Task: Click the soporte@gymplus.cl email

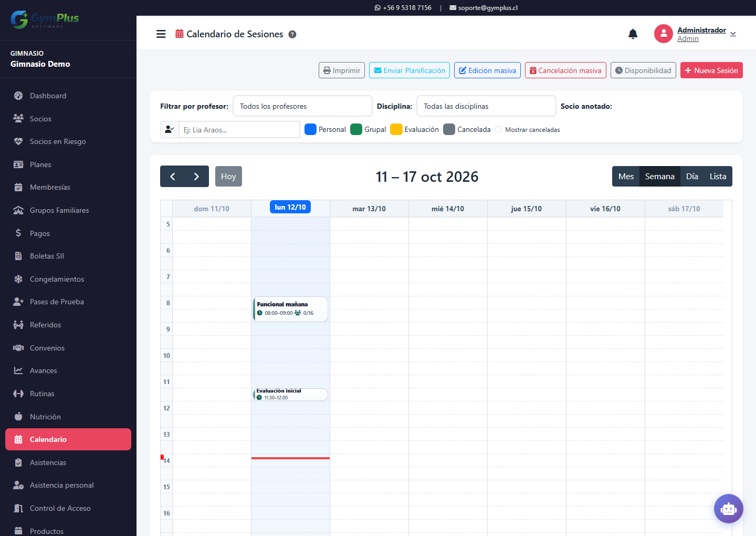Action: [484, 8]
